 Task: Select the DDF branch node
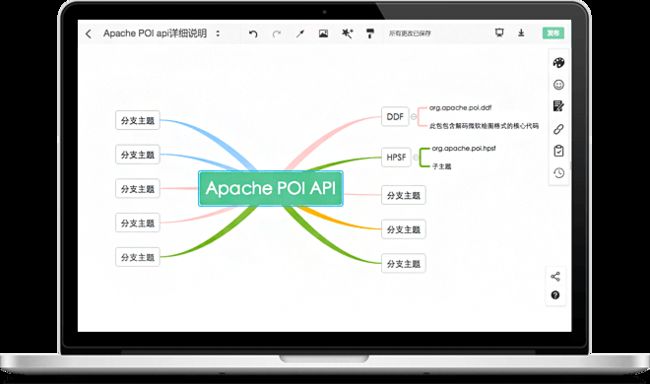tap(395, 117)
